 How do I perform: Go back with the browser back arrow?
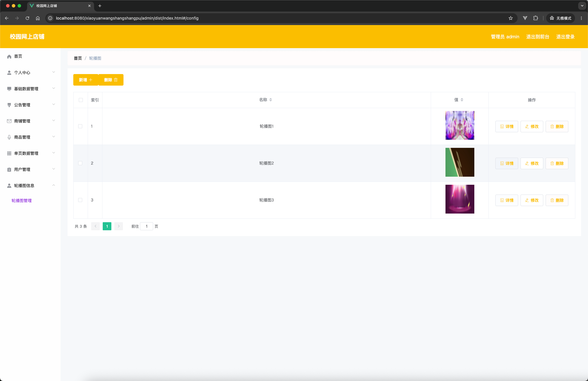coord(7,18)
